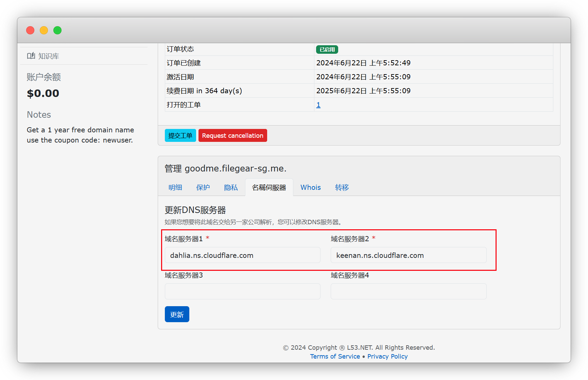Select the empty 域名服务器4 input
The image size is (588, 380).
(x=408, y=292)
